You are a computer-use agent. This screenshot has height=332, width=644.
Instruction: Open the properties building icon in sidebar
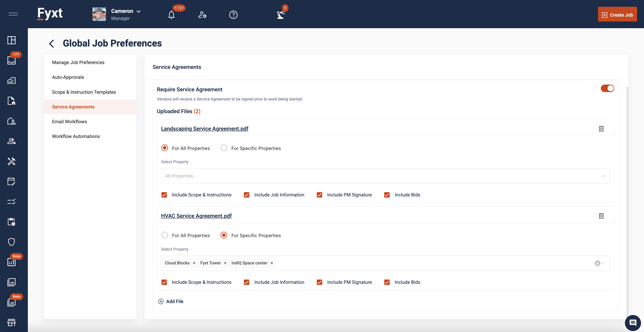click(x=12, y=80)
